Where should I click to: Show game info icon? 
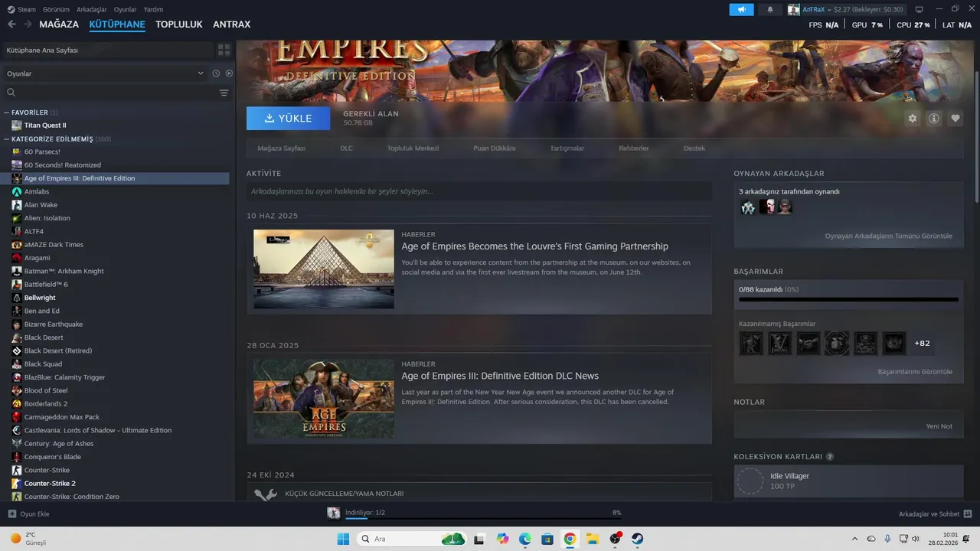(x=933, y=119)
